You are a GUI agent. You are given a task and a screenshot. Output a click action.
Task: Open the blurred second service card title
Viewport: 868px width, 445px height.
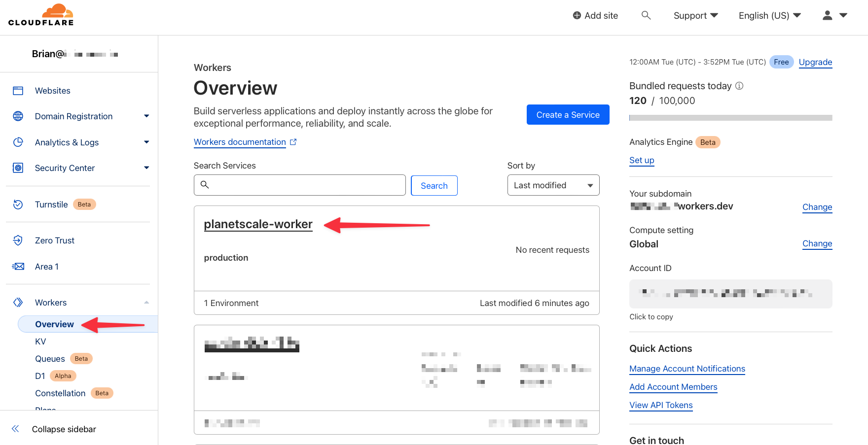[252, 344]
